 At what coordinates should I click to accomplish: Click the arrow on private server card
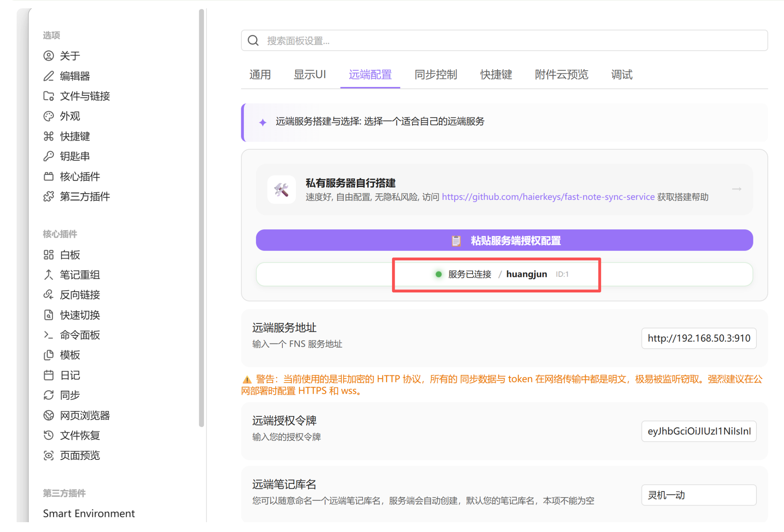(x=736, y=189)
